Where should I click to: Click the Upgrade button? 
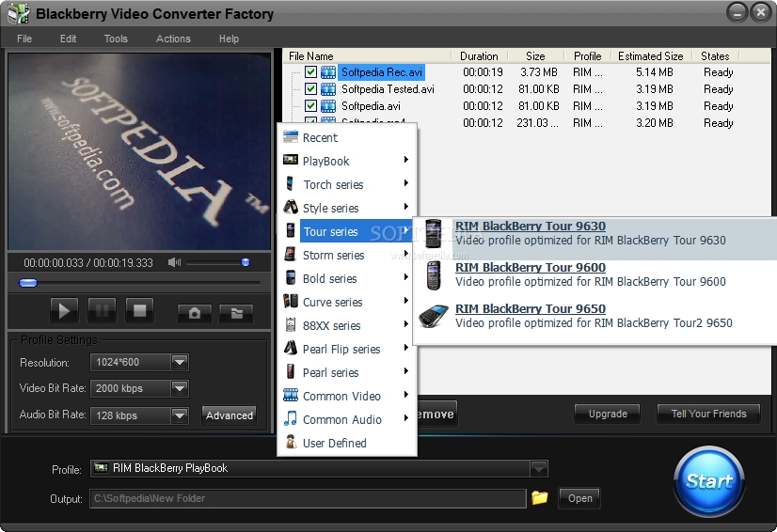[608, 414]
